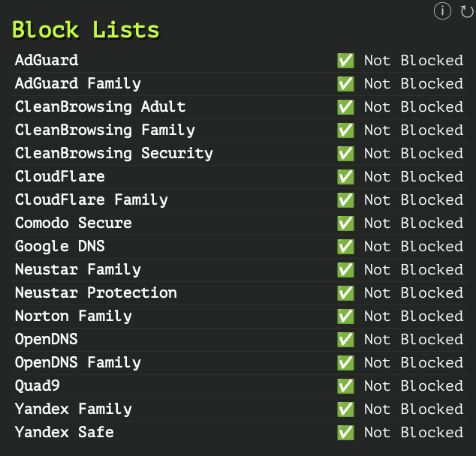Image resolution: width=476 pixels, height=456 pixels.
Task: Click Not Blocked status for Yandex Family
Action: (x=413, y=409)
